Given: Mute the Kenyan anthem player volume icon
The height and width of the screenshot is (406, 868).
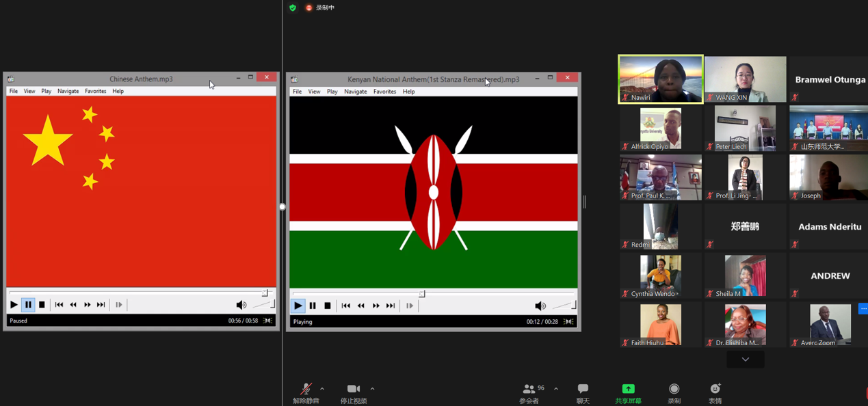Looking at the screenshot, I should (x=540, y=306).
